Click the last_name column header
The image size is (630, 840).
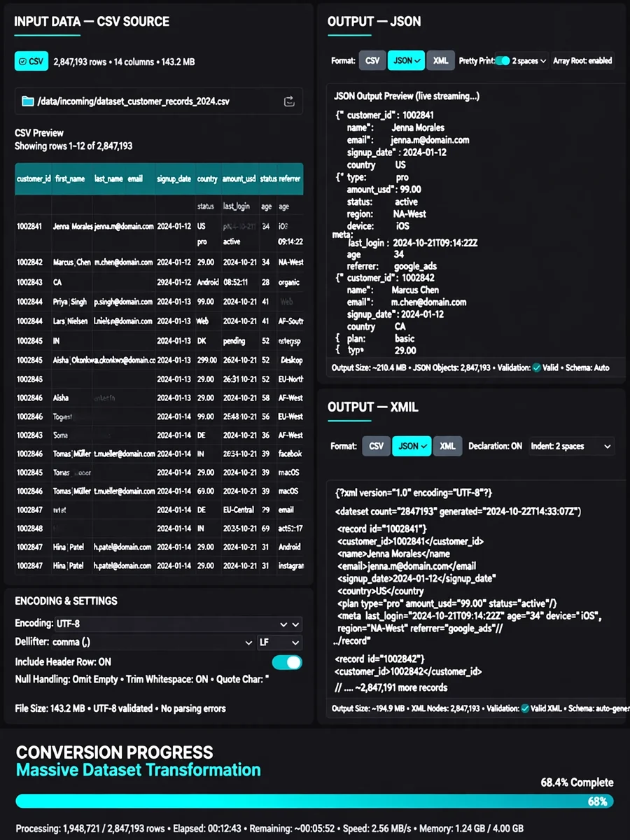108,179
